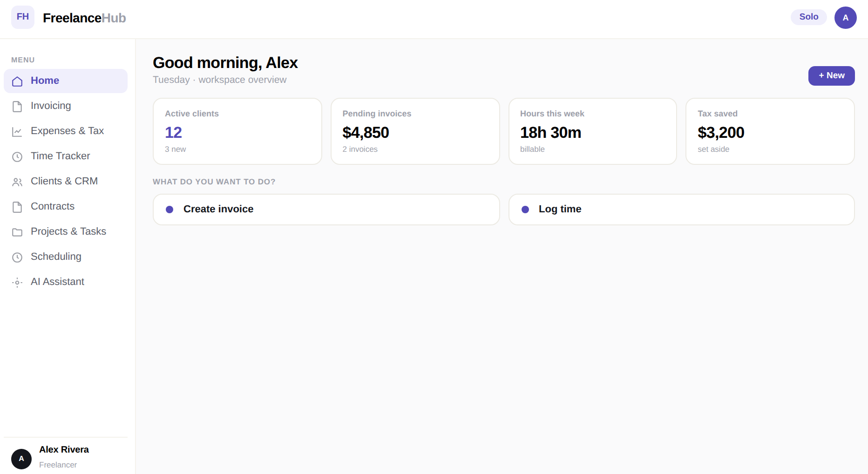Open the Time Tracker page

click(x=66, y=156)
